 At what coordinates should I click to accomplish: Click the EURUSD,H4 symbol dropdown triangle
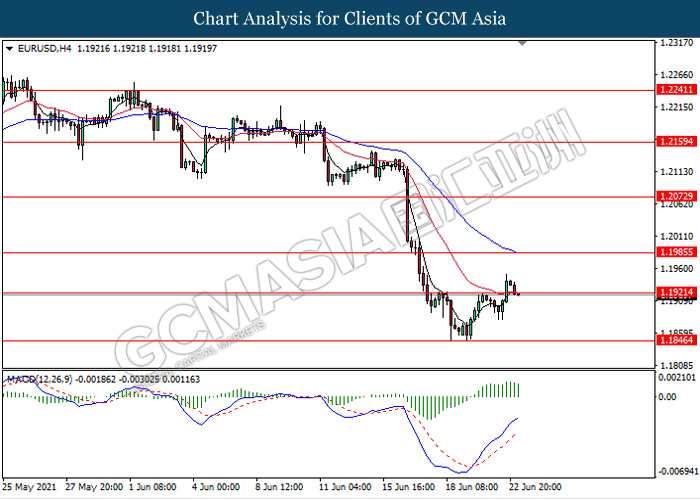pyautogui.click(x=9, y=49)
